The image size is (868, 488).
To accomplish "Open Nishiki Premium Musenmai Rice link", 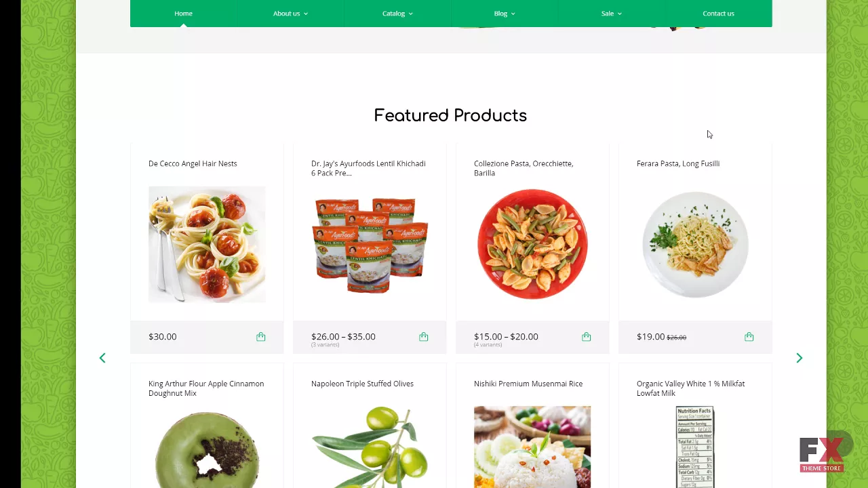I will pyautogui.click(x=528, y=384).
